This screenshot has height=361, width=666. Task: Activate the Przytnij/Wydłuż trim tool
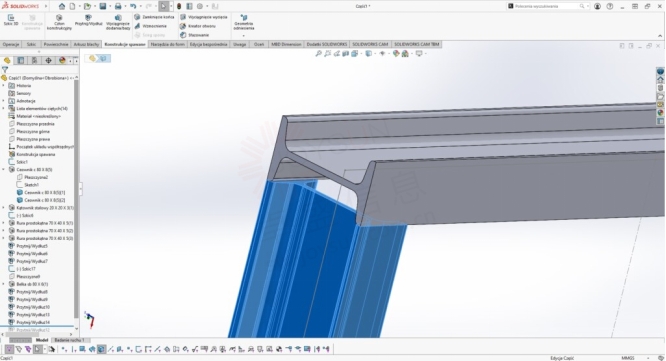click(88, 20)
